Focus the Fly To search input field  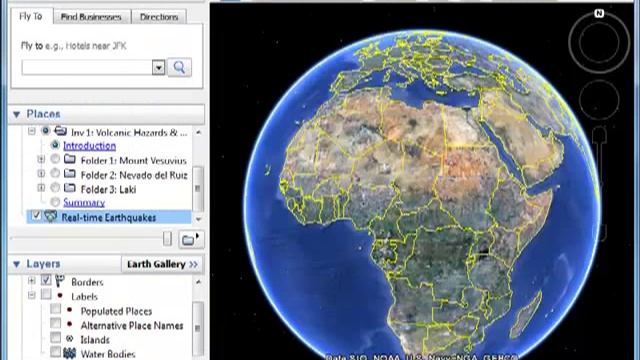[x=87, y=67]
